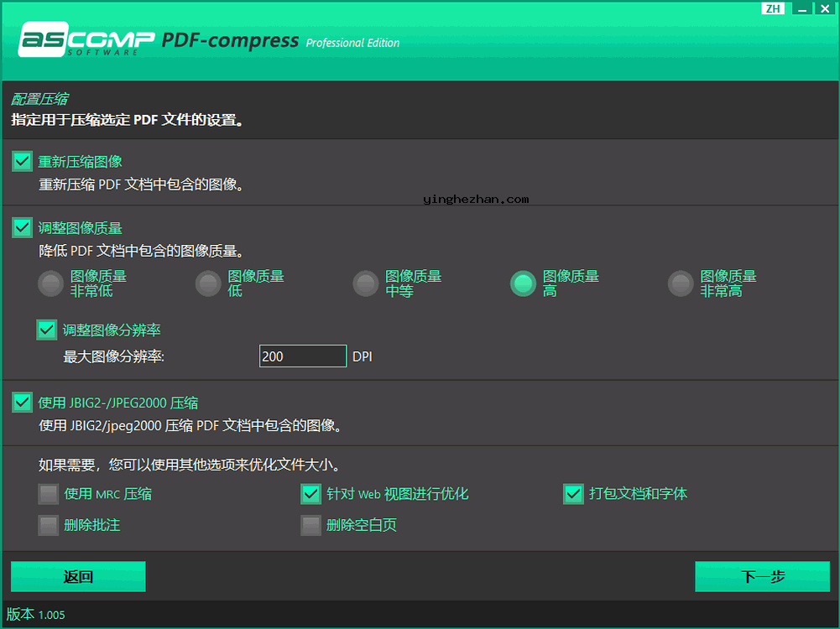Toggle the 调整图像质量 checkbox

22,227
